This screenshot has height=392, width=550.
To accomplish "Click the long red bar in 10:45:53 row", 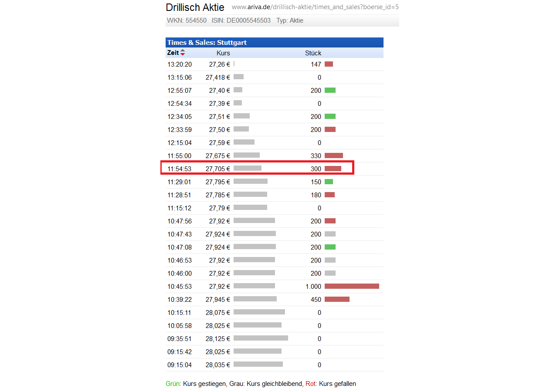I will (x=352, y=286).
